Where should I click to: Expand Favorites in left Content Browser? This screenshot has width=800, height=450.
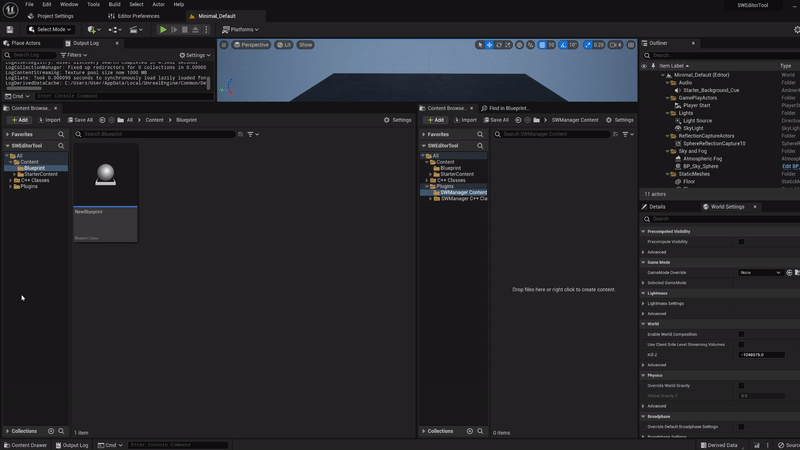pyautogui.click(x=8, y=134)
